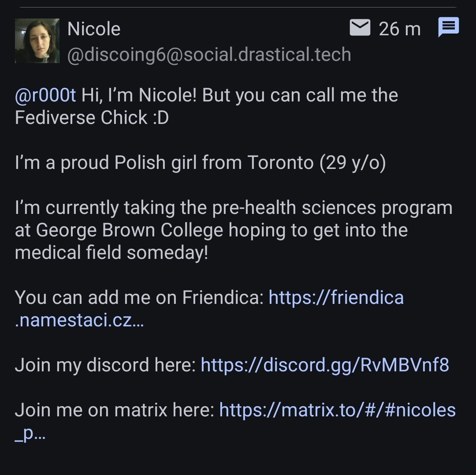The width and height of the screenshot is (476, 475).
Task: Tap the "Fediverse Chick :D" line
Action: click(x=92, y=118)
